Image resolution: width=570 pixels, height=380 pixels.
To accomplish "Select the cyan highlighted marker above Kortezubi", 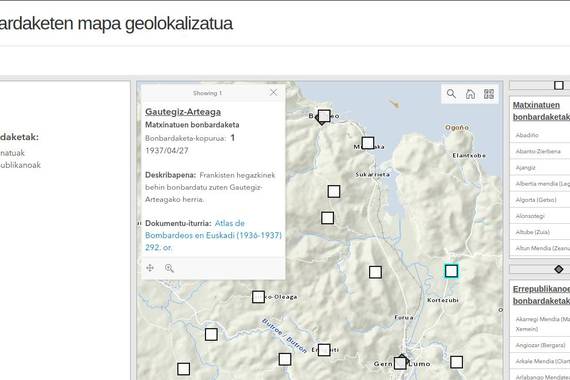I will point(451,271).
